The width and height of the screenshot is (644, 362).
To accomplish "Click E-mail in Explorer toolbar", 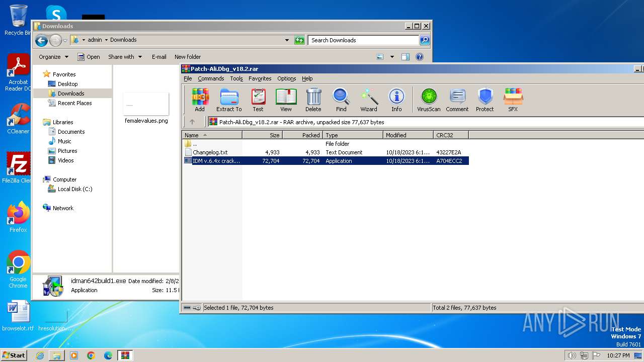I will point(159,57).
